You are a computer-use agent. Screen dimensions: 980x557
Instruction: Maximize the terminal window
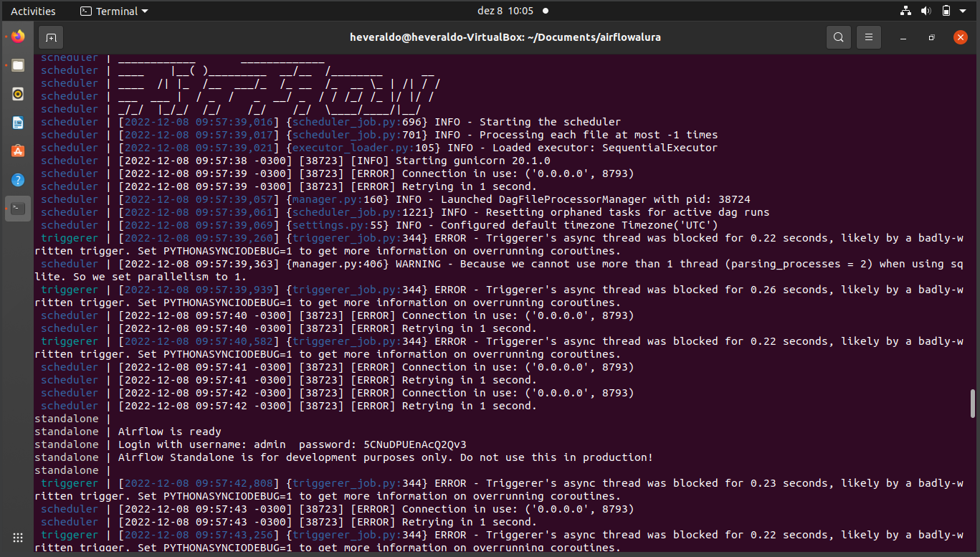[x=932, y=37]
